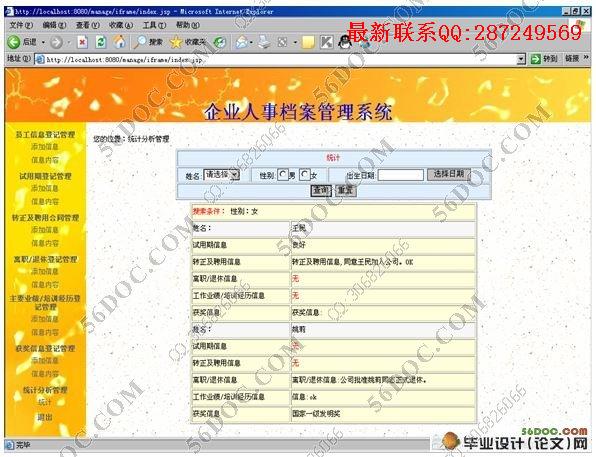Click the 查询 query button
The width and height of the screenshot is (596, 457).
coord(321,190)
